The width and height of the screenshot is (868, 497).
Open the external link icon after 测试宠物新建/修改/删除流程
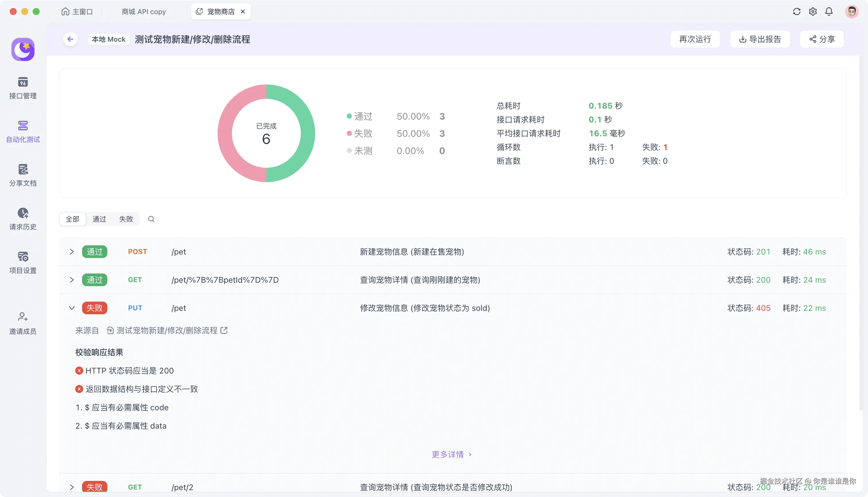tap(224, 330)
